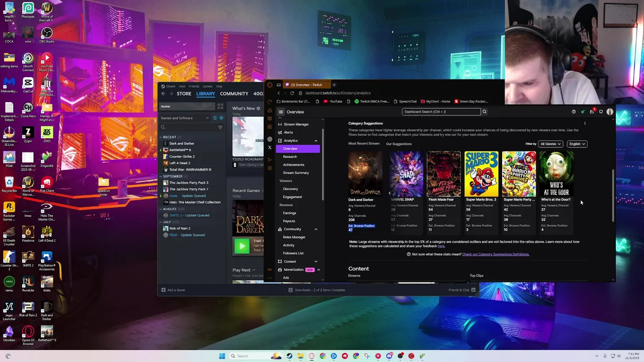Open What's New settings gear in Steam

tap(259, 108)
